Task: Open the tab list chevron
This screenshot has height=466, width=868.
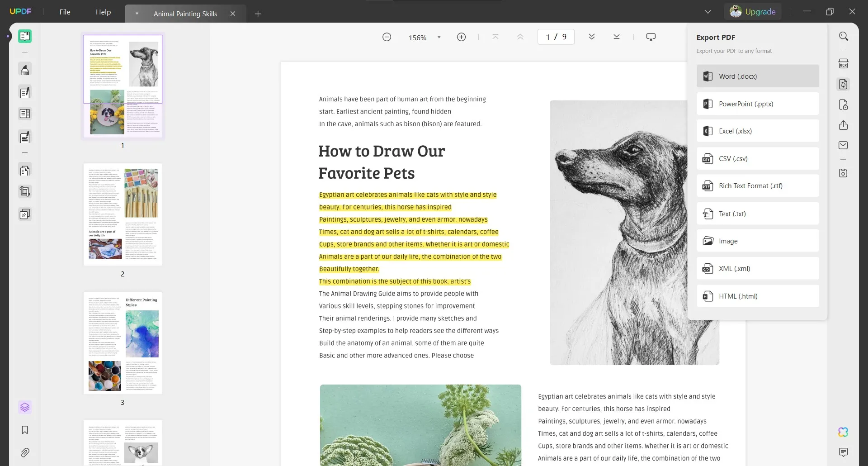Action: point(708,12)
